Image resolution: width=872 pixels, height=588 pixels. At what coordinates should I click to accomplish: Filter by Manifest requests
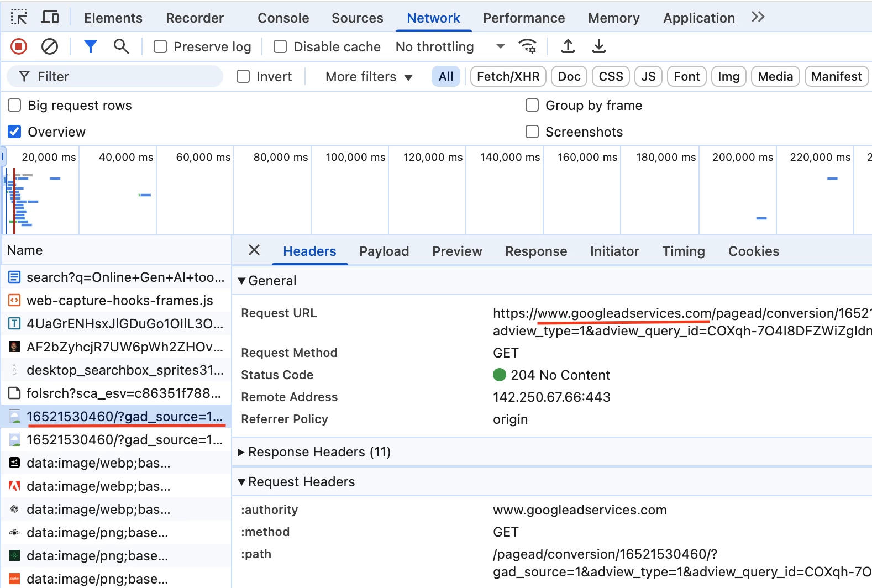[837, 76]
